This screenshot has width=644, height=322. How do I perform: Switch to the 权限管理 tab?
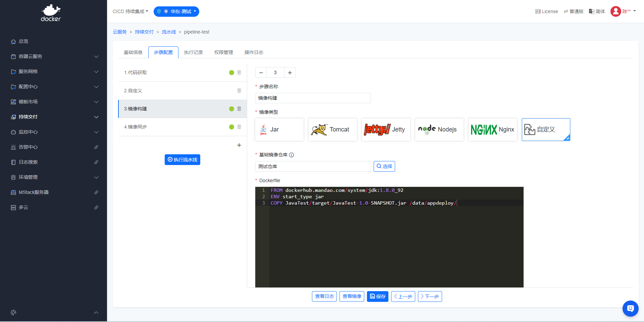click(x=224, y=52)
